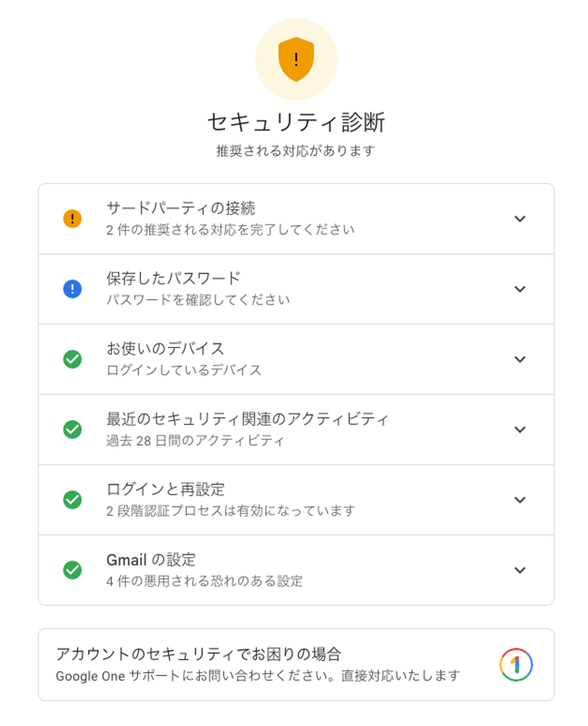Click the ログインしているデバイス subtitle text
Viewport: 588px width, 726px height.
point(184,370)
